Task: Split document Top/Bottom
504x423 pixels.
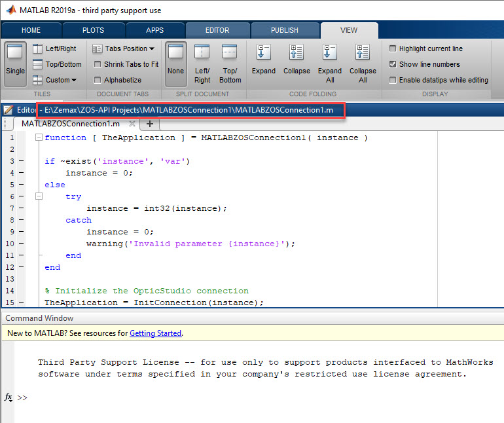Action: (x=230, y=63)
